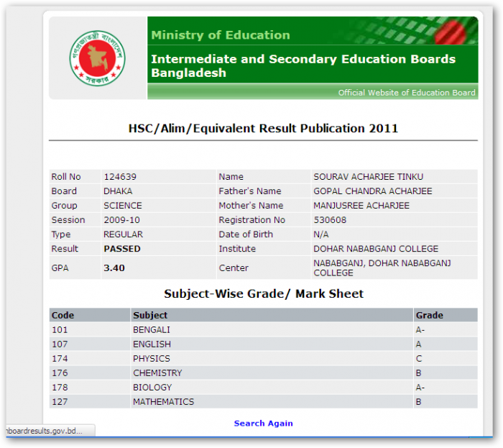The height and width of the screenshot is (448, 503).
Task: Select the group value SCIENCE
Action: [123, 206]
